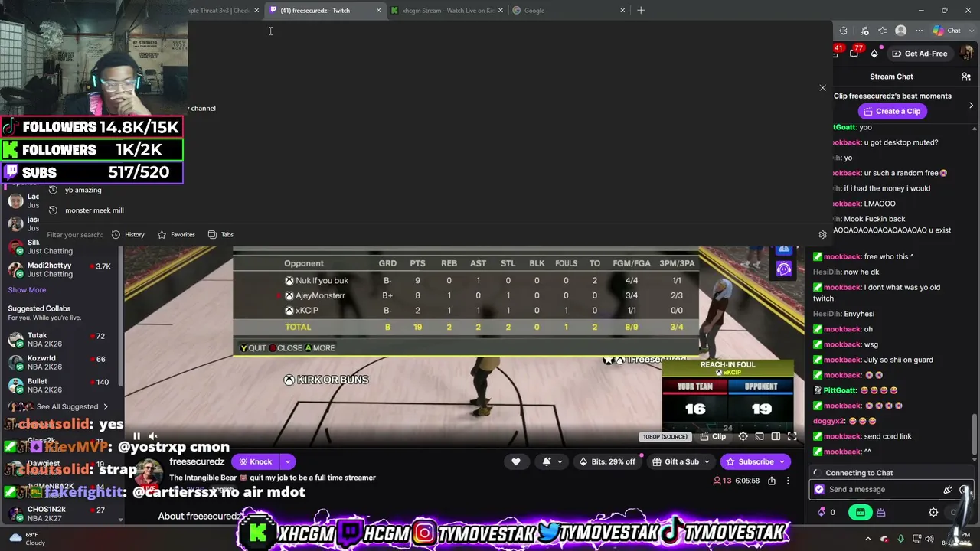Open Copilot Chat in the browser toolbar
This screenshot has width=980, height=551.
point(947,31)
